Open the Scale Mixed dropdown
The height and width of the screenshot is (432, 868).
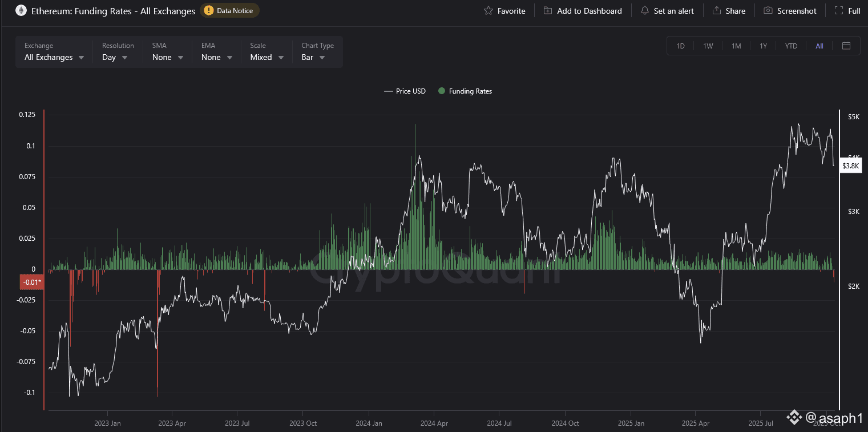pos(267,57)
